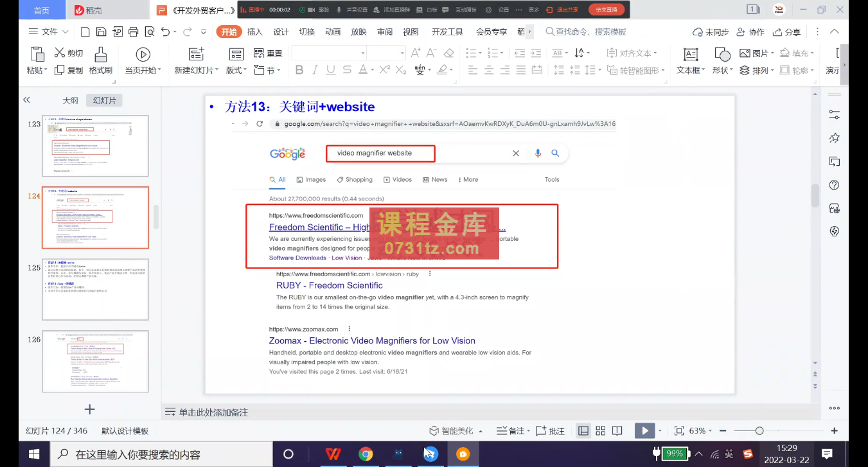Toggle superscript formatting
Viewport: 868px width, 467px height.
coord(385,70)
